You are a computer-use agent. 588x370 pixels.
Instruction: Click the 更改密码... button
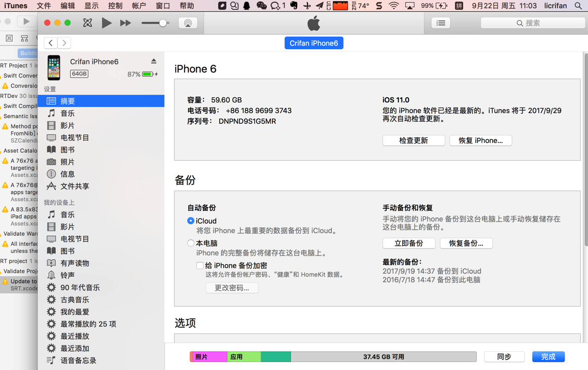tap(232, 288)
